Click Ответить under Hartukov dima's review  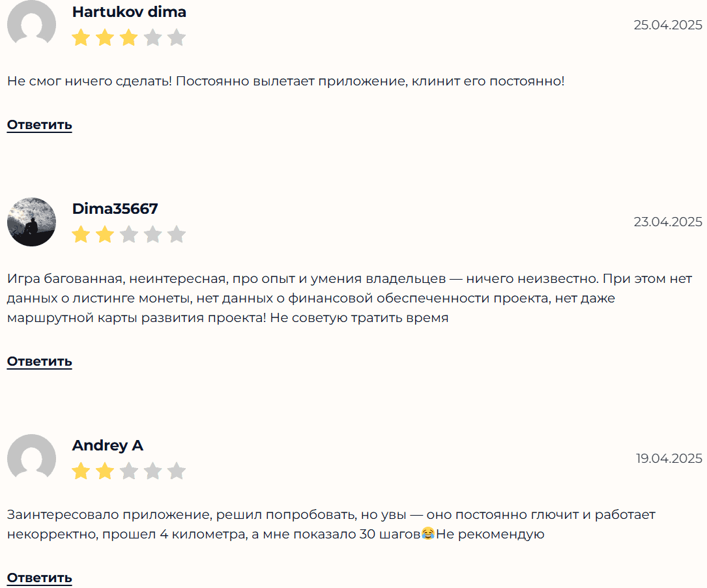click(39, 125)
